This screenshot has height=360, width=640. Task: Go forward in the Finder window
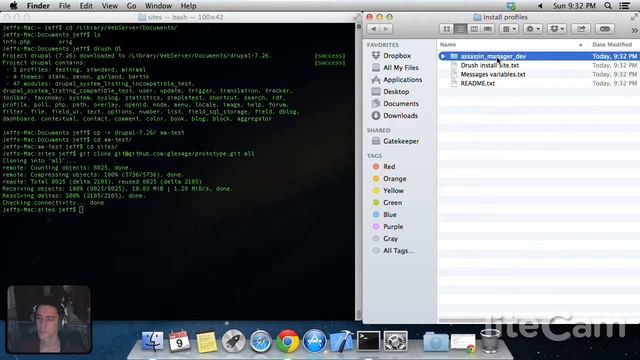click(x=386, y=29)
